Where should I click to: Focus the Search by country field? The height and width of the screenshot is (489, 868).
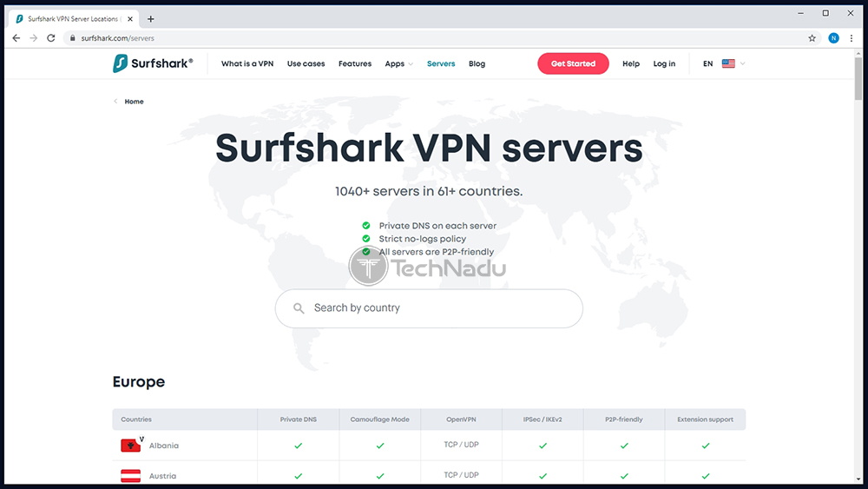point(429,308)
